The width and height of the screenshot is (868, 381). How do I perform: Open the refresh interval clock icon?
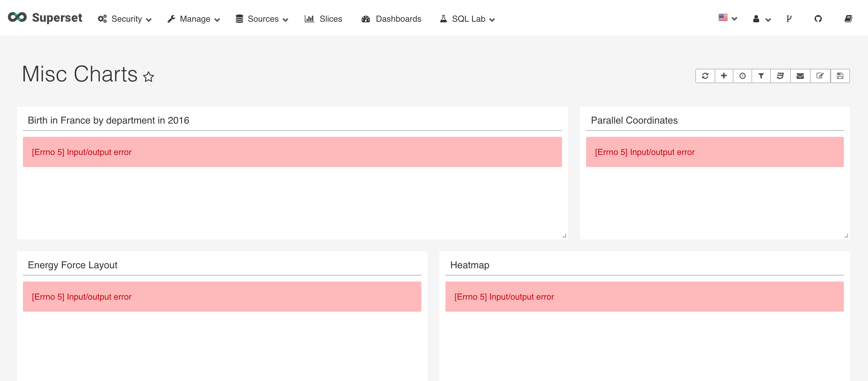[742, 76]
